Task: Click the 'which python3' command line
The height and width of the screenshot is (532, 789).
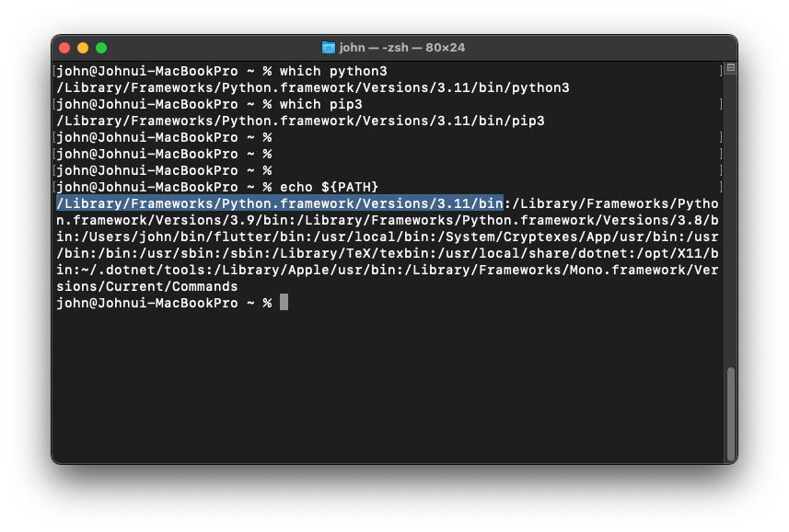Action: click(x=222, y=72)
